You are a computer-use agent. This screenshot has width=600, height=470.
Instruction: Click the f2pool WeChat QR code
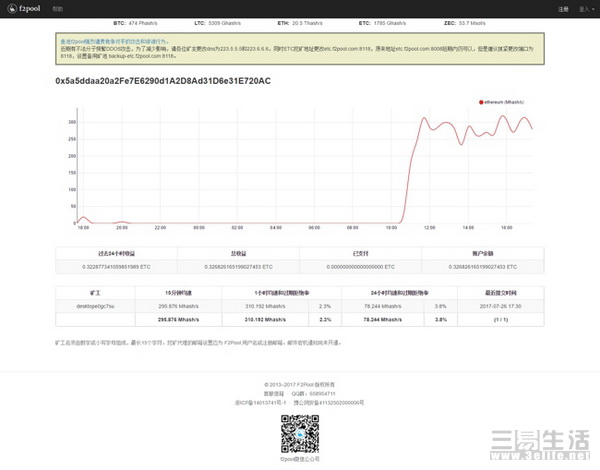point(300,434)
